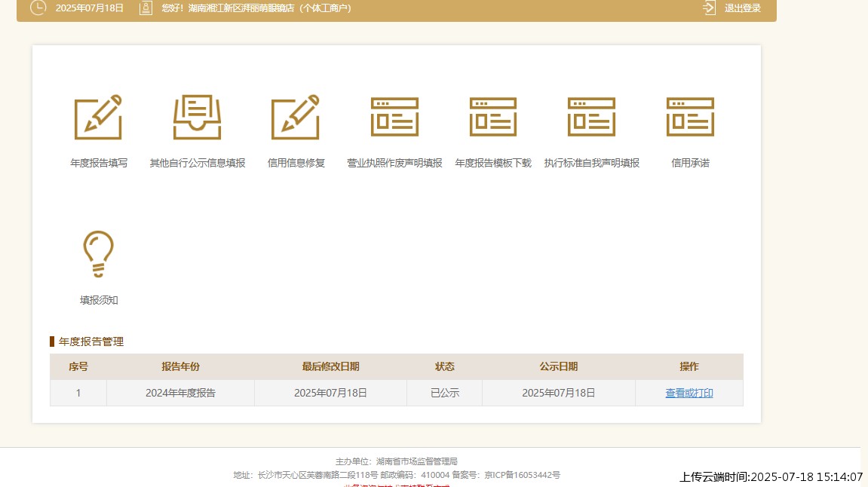The width and height of the screenshot is (868, 487).
Task: Click the 操作 column header
Action: [x=689, y=367]
